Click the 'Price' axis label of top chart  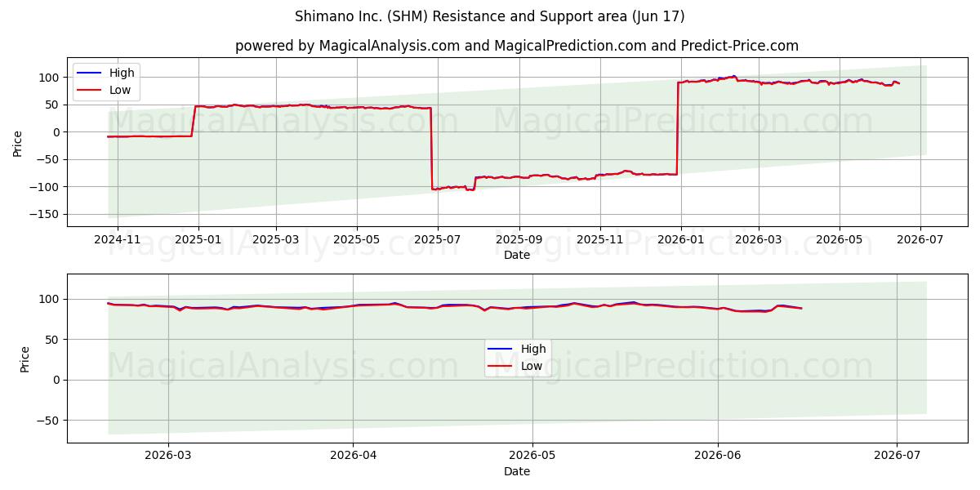18,142
